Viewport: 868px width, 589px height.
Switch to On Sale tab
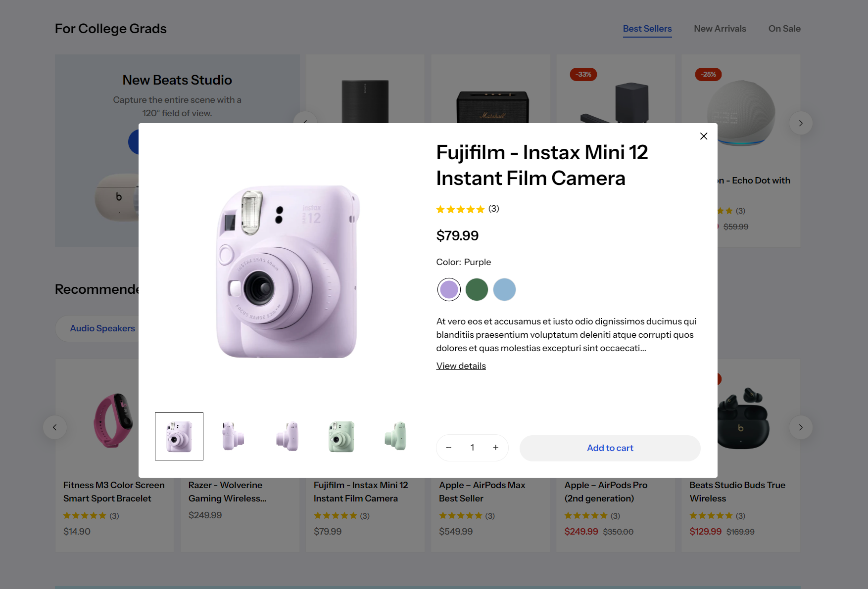pyautogui.click(x=784, y=29)
